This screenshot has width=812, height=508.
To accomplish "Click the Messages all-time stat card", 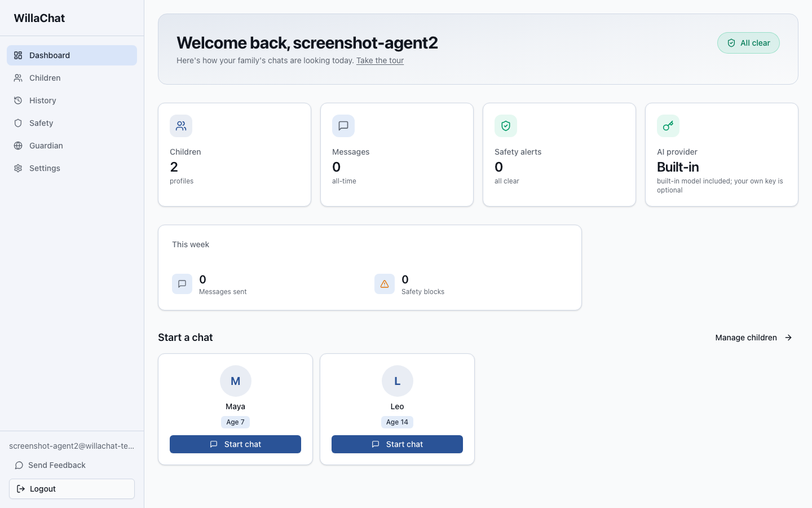I will [397, 155].
